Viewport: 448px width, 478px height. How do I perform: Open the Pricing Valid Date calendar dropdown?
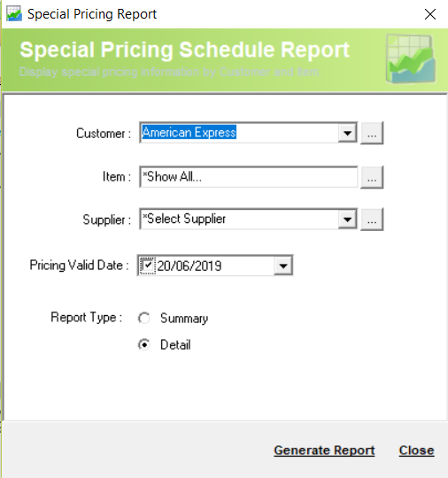[x=283, y=266]
